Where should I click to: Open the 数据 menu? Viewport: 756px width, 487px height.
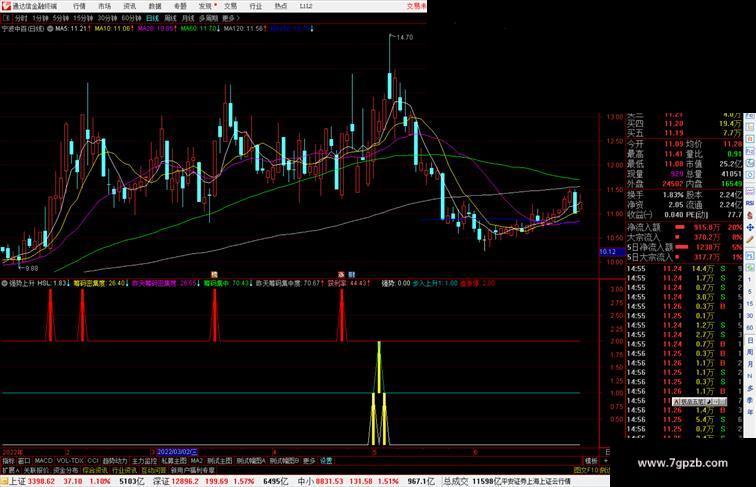tap(155, 6)
